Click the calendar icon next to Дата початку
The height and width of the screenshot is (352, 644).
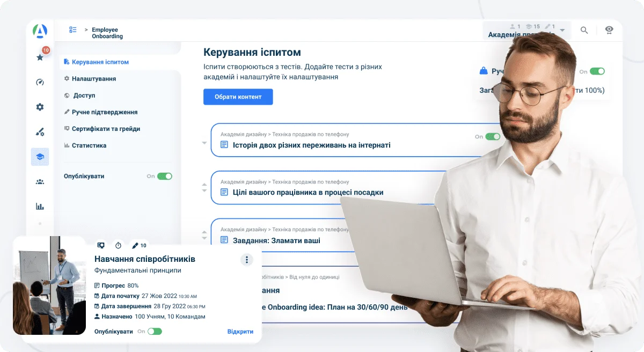pos(97,296)
